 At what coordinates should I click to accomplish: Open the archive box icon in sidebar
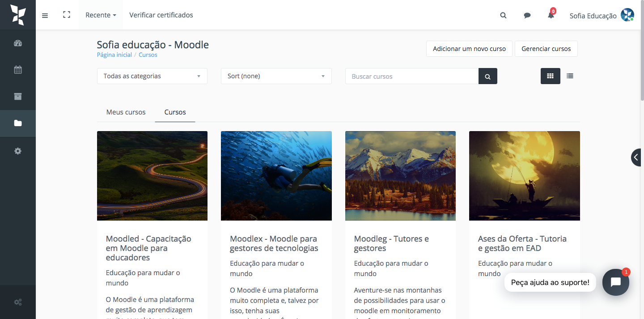[x=18, y=96]
